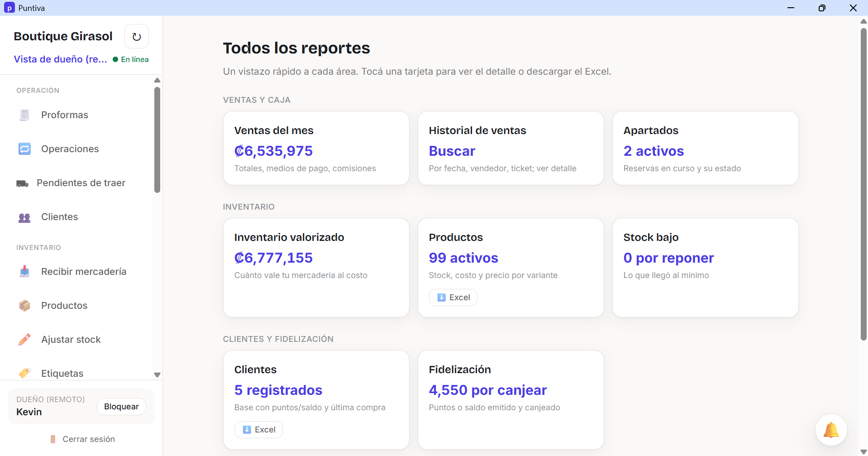This screenshot has width=868, height=456.
Task: Click Vista de dueño link
Action: click(x=60, y=59)
